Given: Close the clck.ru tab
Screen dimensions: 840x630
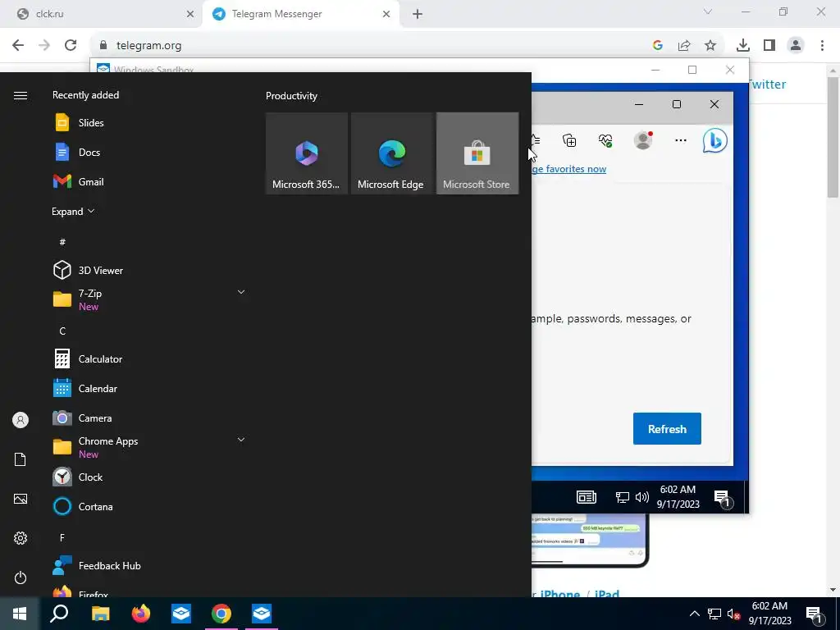Looking at the screenshot, I should tap(190, 14).
